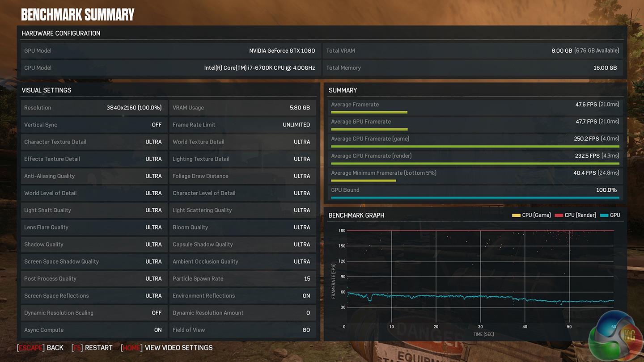644x362 pixels.
Task: Open the Frame Rate Limit UNLIMITED option
Action: coord(296,125)
